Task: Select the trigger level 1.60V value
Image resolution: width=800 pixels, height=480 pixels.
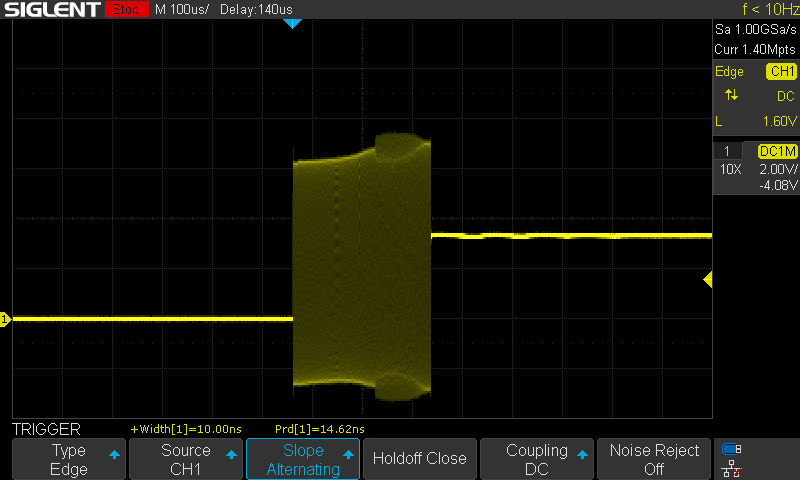Action: pos(780,121)
